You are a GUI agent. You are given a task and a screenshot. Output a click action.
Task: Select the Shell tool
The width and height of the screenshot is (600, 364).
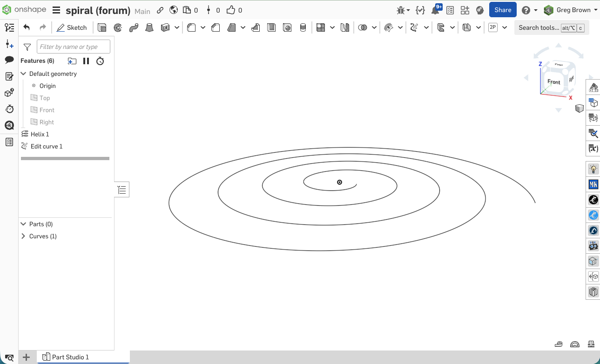[x=271, y=27]
